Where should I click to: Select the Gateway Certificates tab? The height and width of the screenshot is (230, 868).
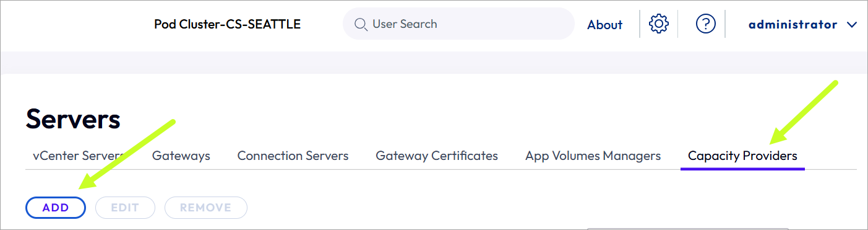(x=437, y=156)
